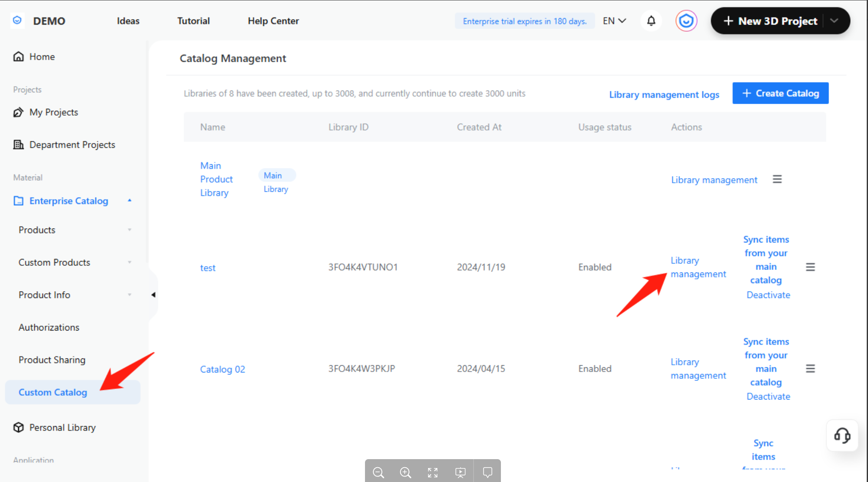The image size is (868, 482).
Task: Open the Tutorial menu item
Action: point(193,21)
